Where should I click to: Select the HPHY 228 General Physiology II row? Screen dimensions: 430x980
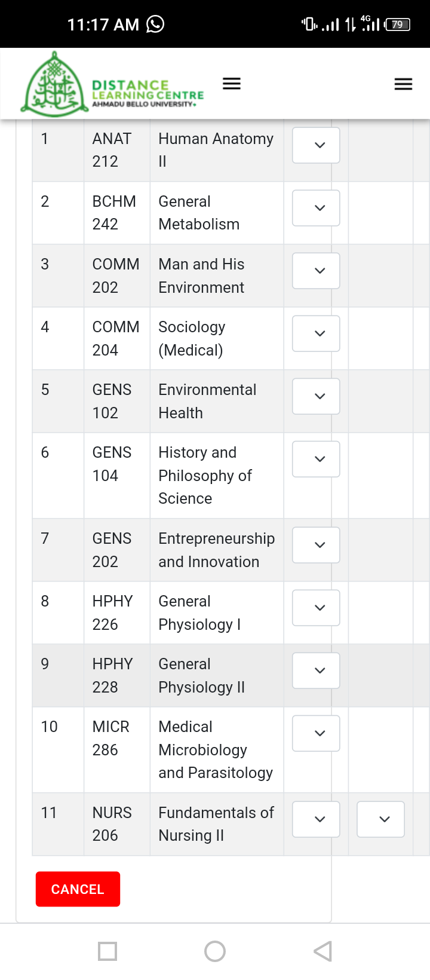(231, 675)
